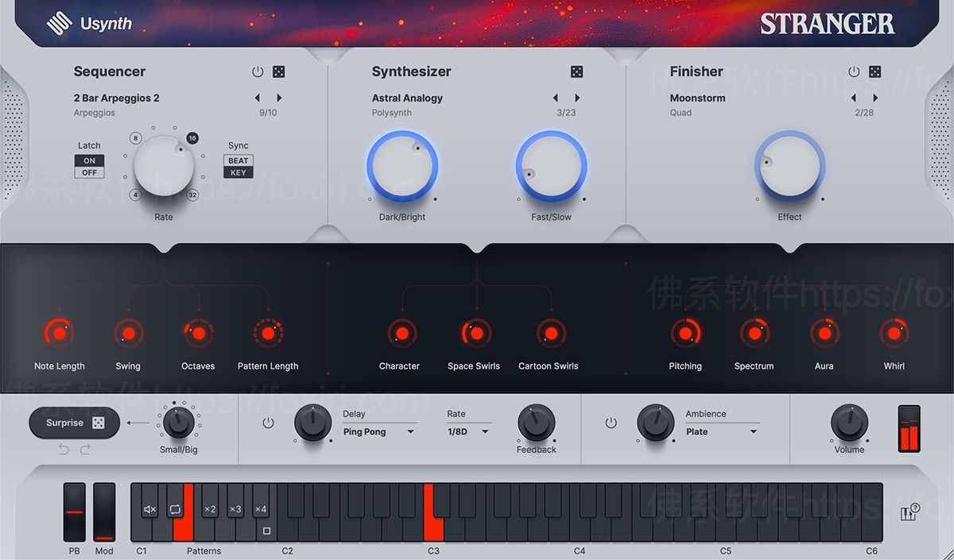This screenshot has height=560, width=954.
Task: Switch Latch to ON
Action: pos(89,160)
